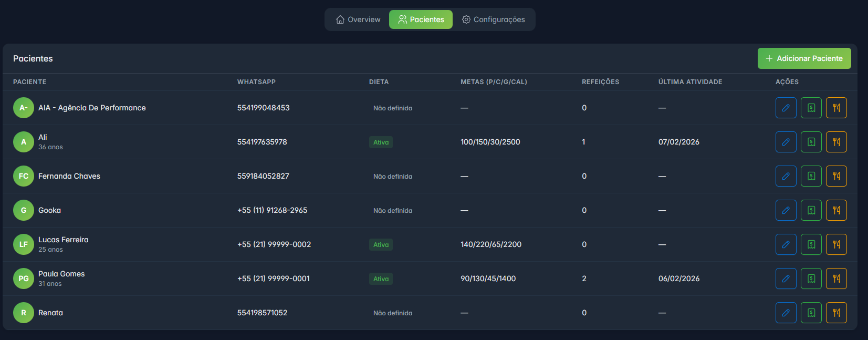Select the Pacientes tab

coord(421,19)
